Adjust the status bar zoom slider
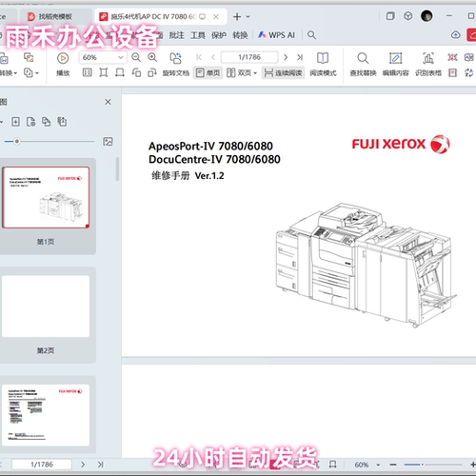Image resolution: width=476 pixels, height=476 pixels. point(422,465)
